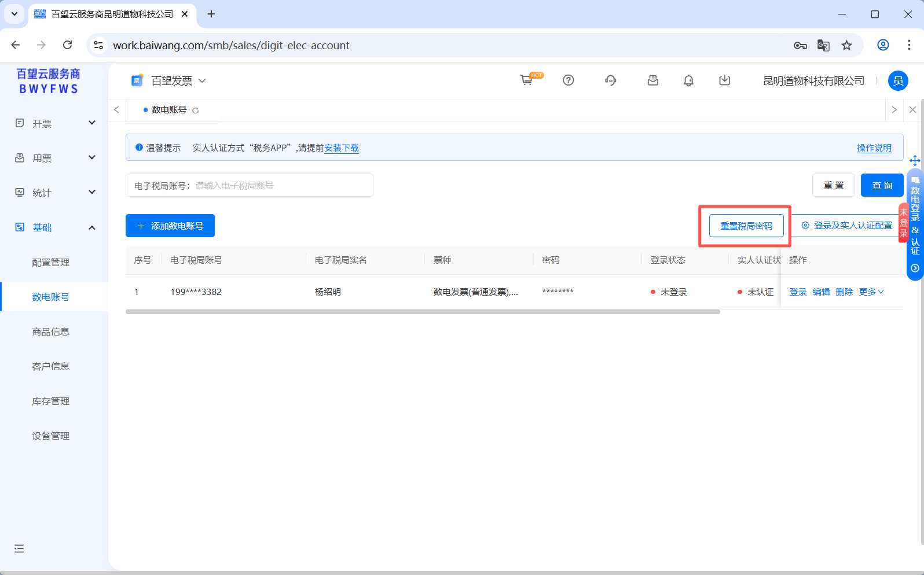
Task: Click the browser address bar URL
Action: [x=231, y=45]
